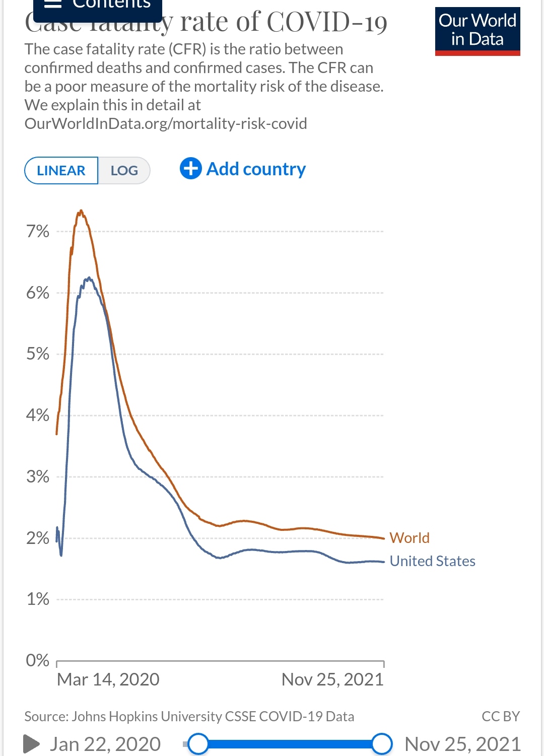Switch chart to LOG scale
The width and height of the screenshot is (544, 756).
(x=124, y=170)
